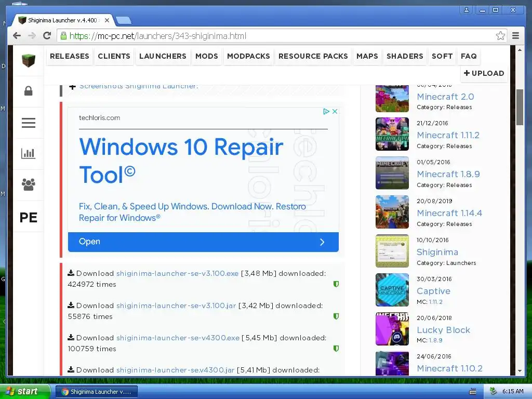Screen dimensions: 532x399
Task: Click the AdChoices triangle icon
Action: click(326, 111)
